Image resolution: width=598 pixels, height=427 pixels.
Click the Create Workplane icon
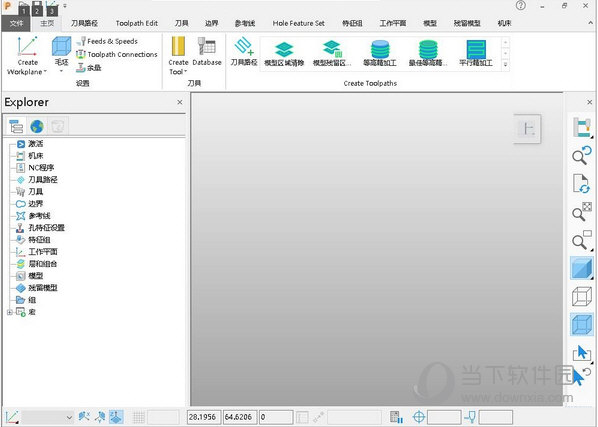point(27,47)
